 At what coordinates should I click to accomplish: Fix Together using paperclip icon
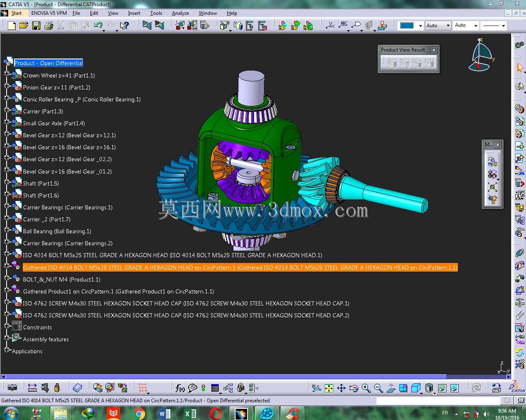click(520, 315)
